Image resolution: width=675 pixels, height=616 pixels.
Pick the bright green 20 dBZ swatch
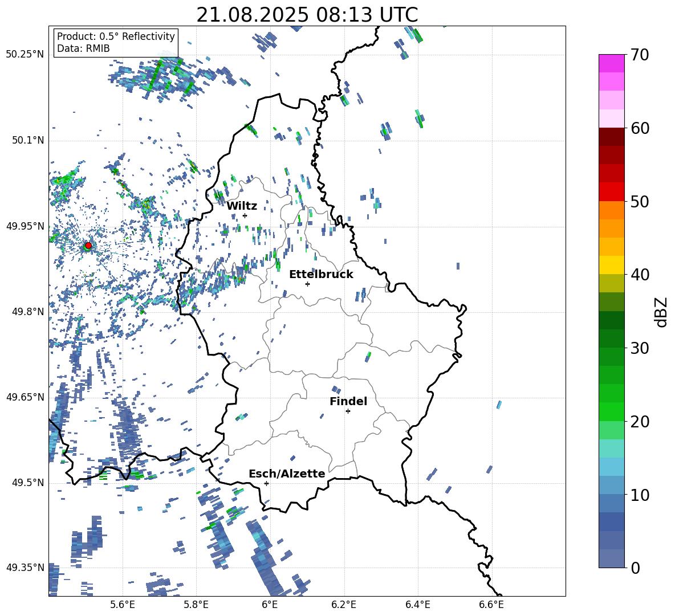(x=611, y=411)
